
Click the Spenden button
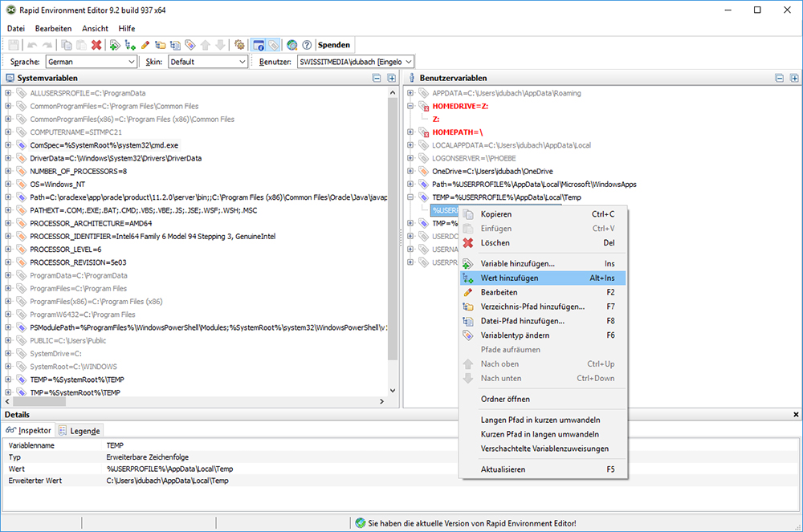click(334, 45)
